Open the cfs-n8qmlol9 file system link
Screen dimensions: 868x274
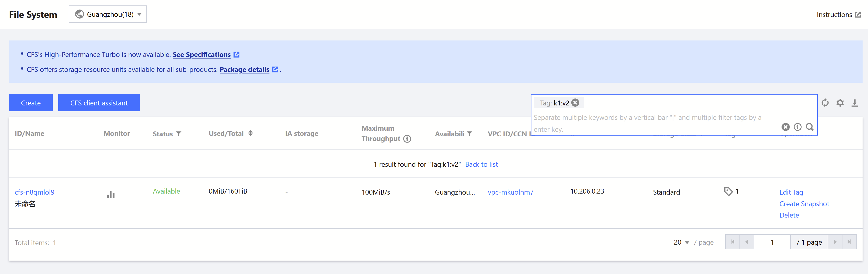tap(34, 192)
